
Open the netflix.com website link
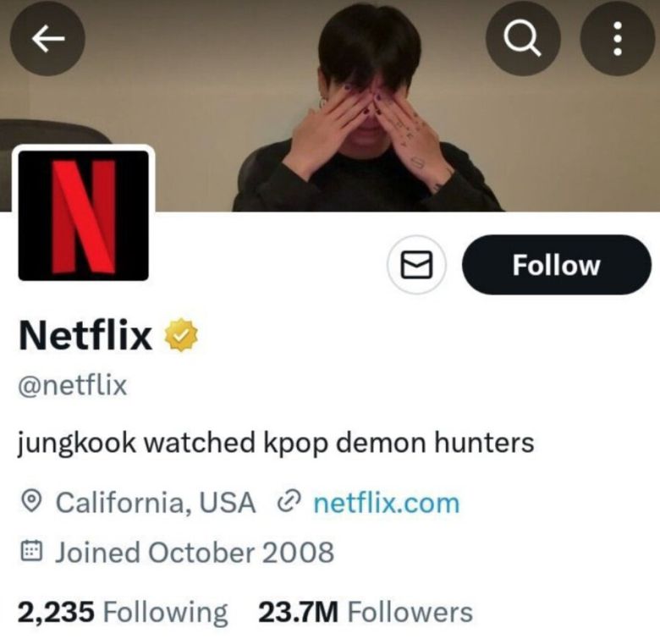point(386,503)
